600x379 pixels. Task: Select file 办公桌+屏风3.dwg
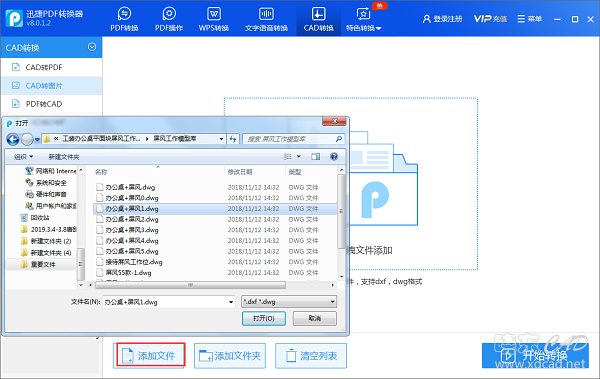215,230
